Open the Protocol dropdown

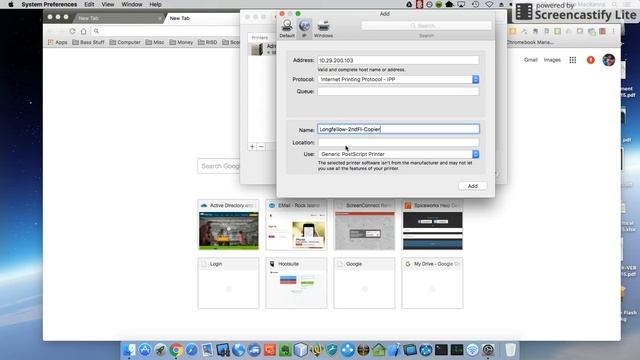pos(398,80)
